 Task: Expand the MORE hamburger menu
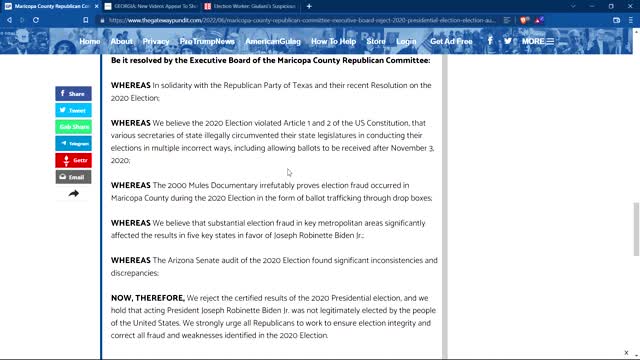pos(538,41)
